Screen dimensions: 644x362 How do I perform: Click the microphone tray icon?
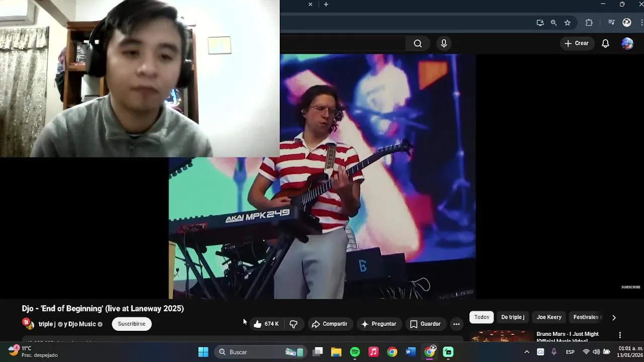554,352
